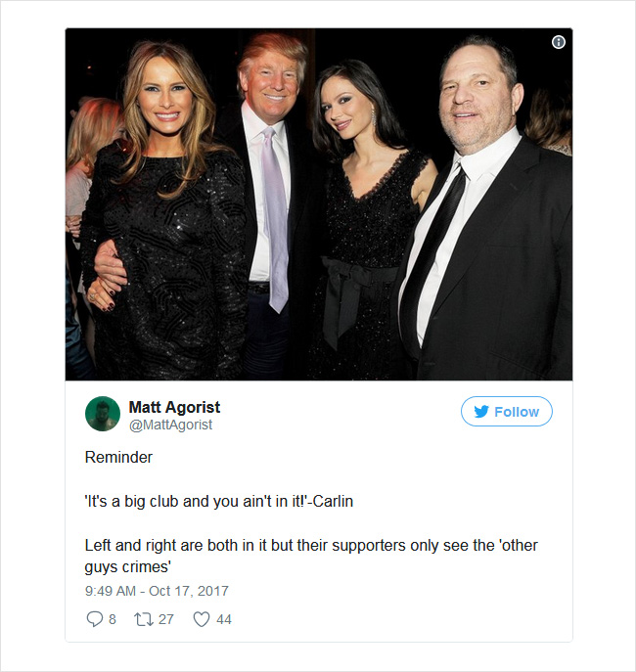Follow the @MattAgorist account
The height and width of the screenshot is (672, 636).
point(507,412)
